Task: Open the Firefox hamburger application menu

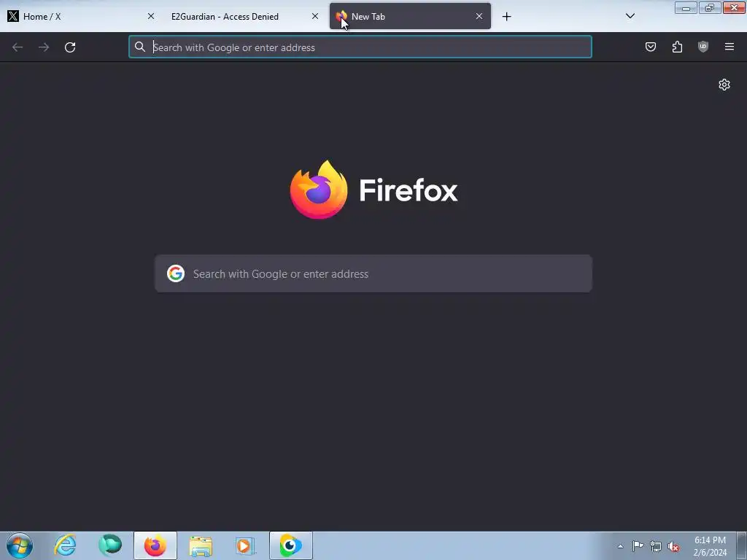Action: pos(729,47)
